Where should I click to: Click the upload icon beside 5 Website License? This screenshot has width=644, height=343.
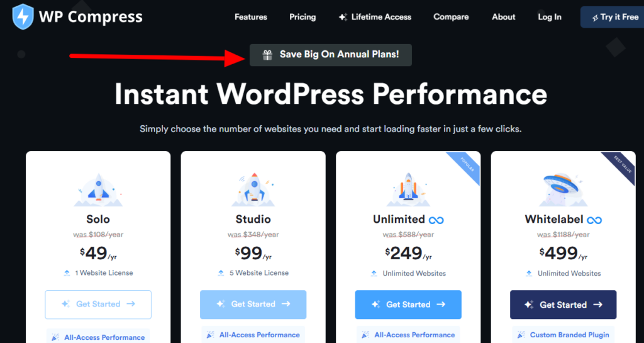point(221,273)
